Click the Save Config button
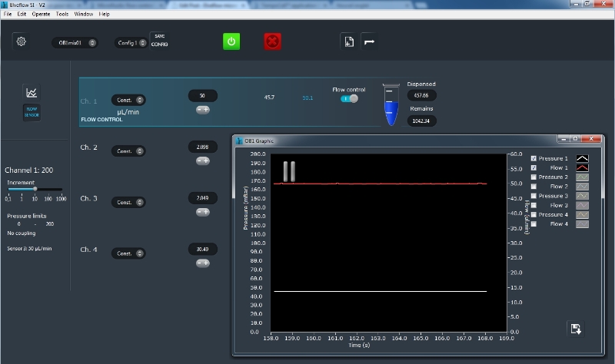The image size is (615, 364). click(159, 41)
